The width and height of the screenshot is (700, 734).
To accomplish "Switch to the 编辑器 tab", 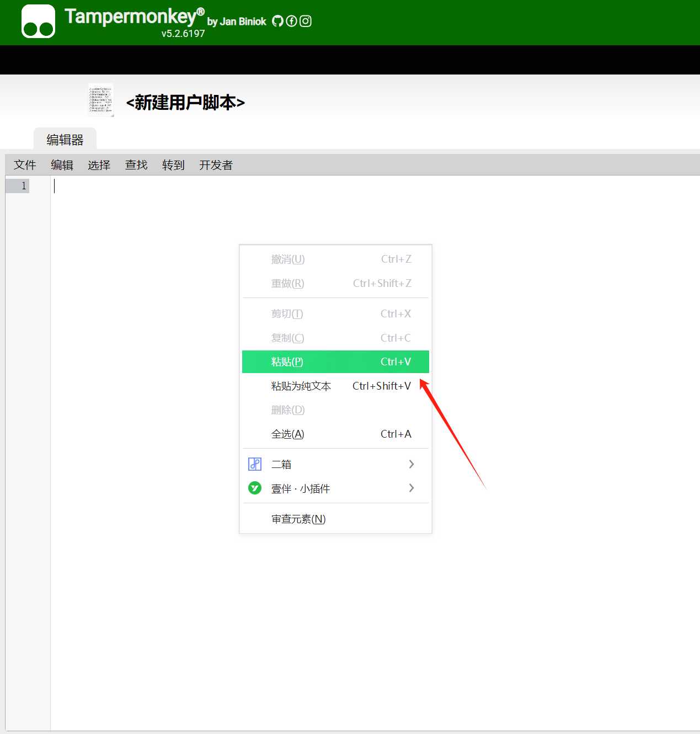I will (65, 139).
